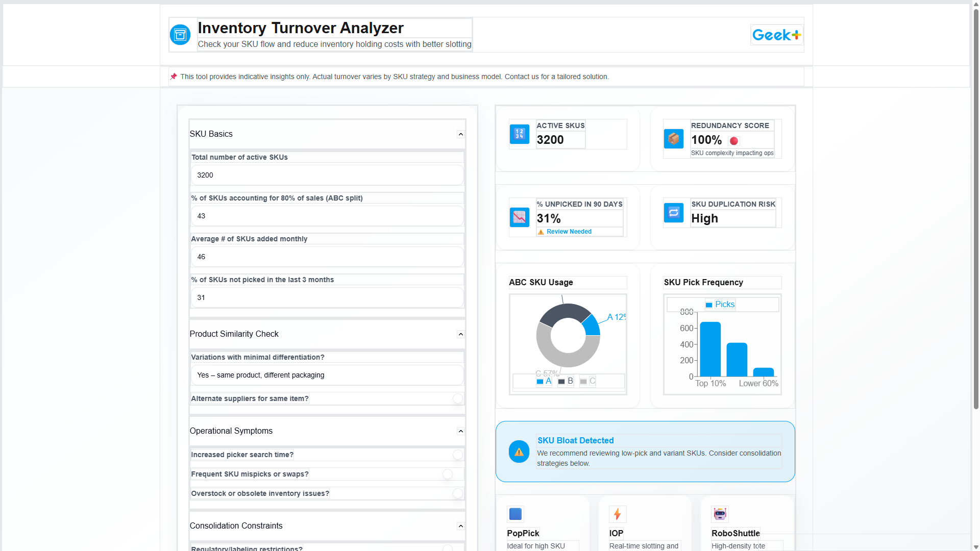Click the SKU Bloat warning icon
The width and height of the screenshot is (980, 551).
point(519,452)
